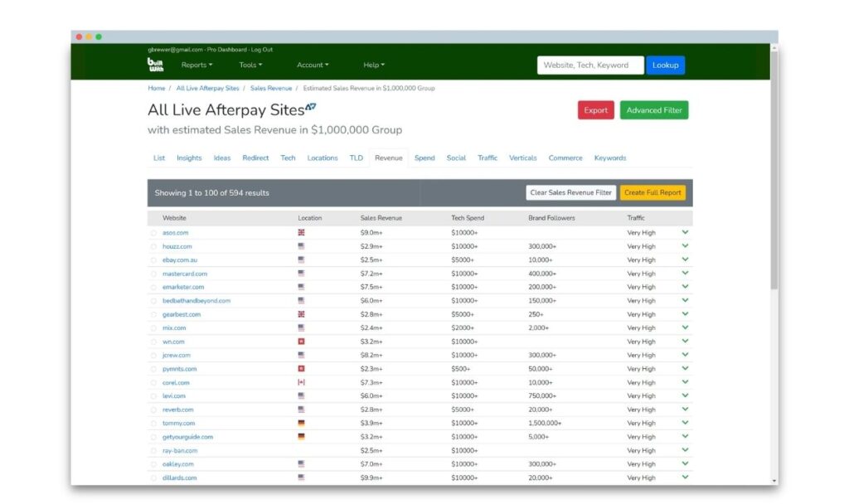The width and height of the screenshot is (849, 504).
Task: Select the ebay.com.au row radio button
Action: click(x=153, y=260)
